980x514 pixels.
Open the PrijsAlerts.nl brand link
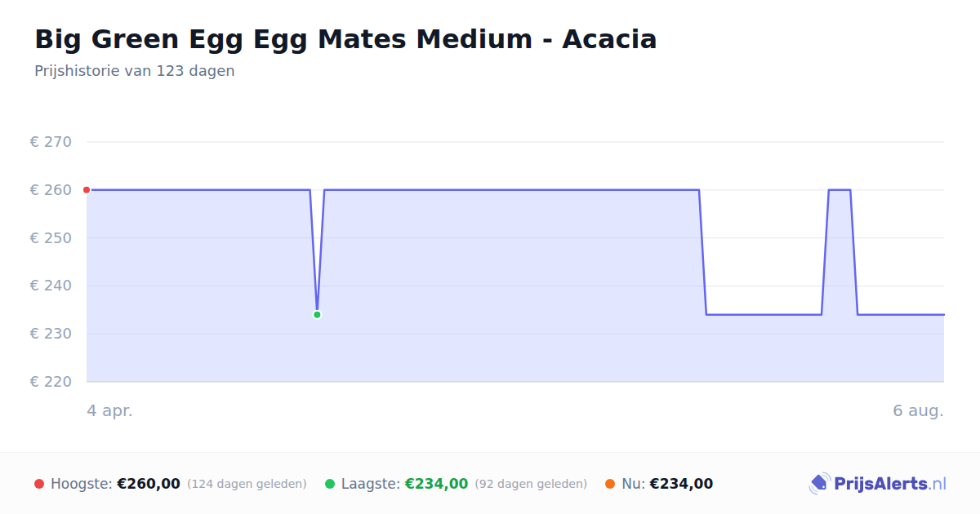[878, 484]
